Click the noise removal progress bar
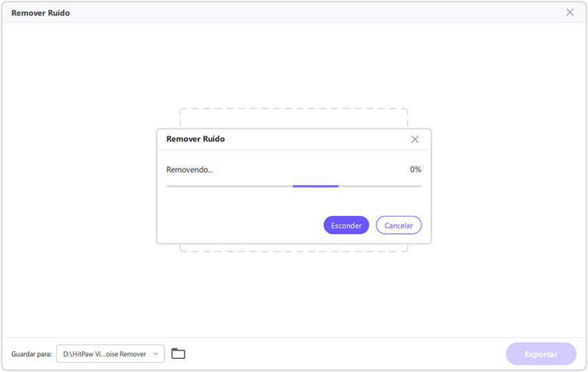Screen dimensions: 588x372 tap(294, 186)
